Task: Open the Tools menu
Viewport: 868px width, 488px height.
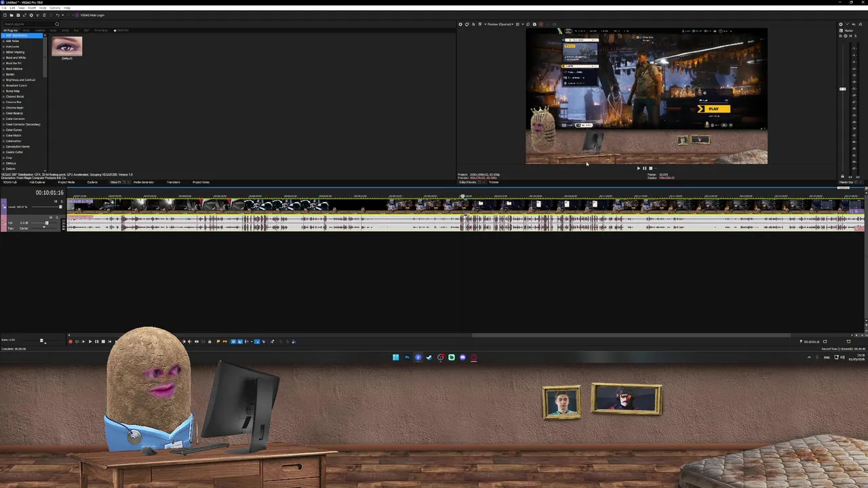Action: pyautogui.click(x=43, y=8)
